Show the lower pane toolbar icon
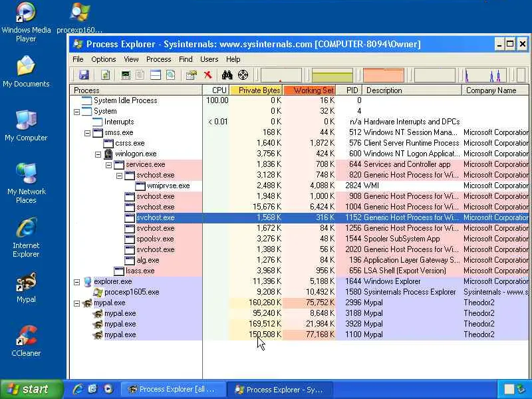Viewport: 532px width, 399px height. click(156, 75)
